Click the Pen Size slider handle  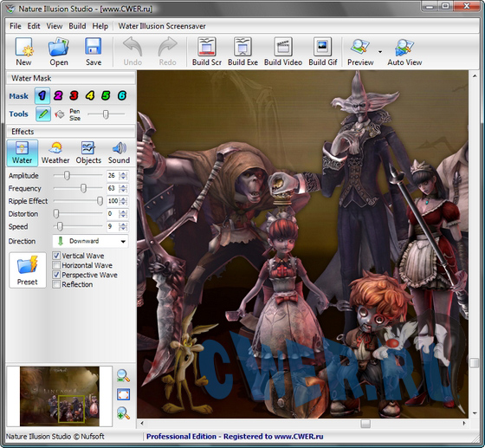coord(106,114)
